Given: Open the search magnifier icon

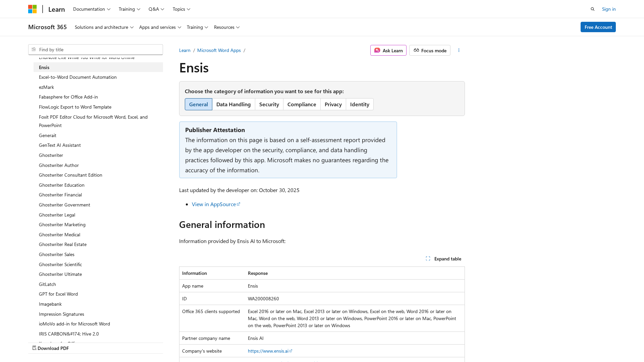Looking at the screenshot, I should click(x=593, y=9).
